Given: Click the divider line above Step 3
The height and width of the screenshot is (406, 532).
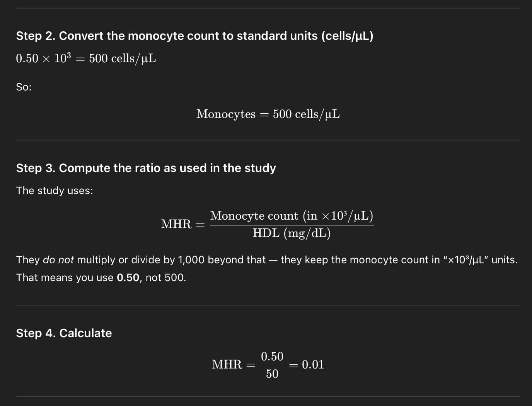Looking at the screenshot, I should pos(268,140).
